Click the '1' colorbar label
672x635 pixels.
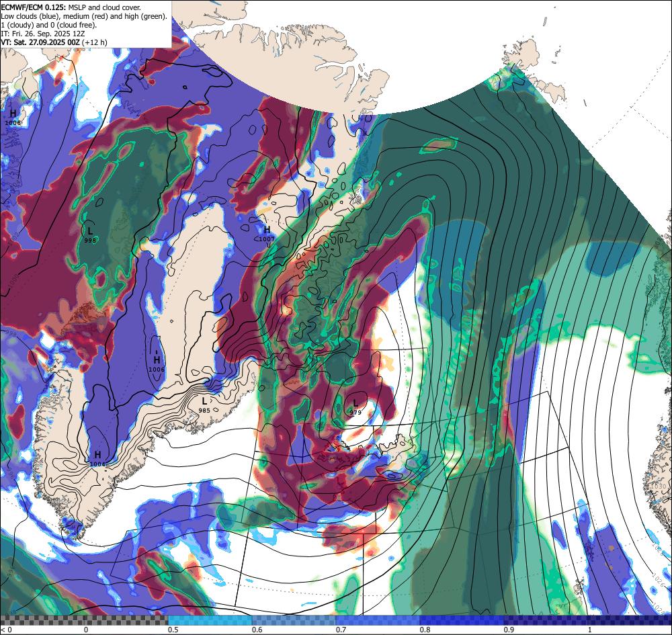[x=590, y=630]
